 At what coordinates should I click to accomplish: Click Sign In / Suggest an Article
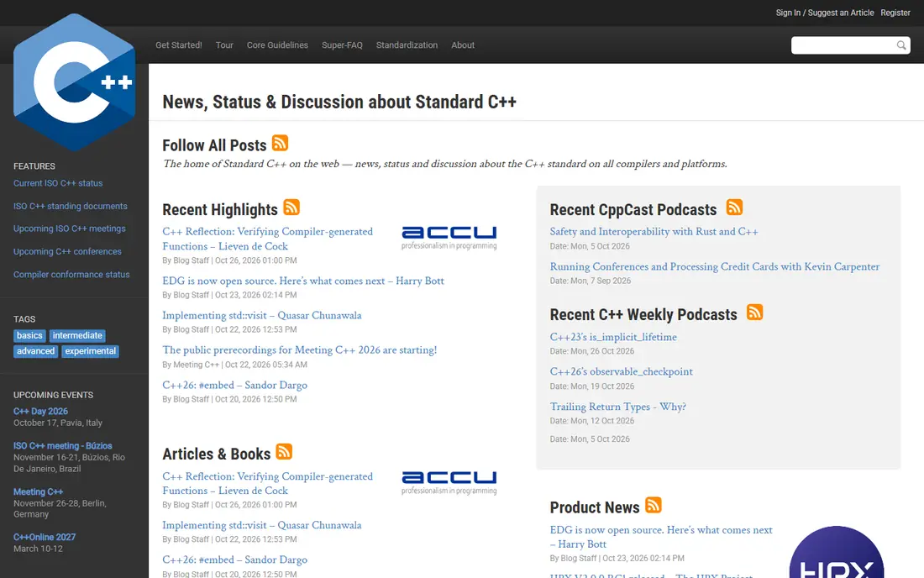pos(824,13)
